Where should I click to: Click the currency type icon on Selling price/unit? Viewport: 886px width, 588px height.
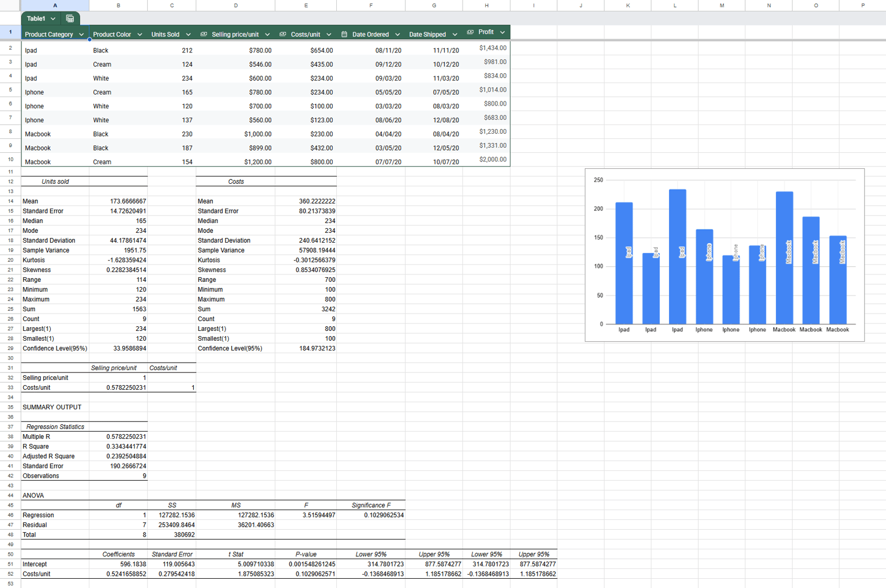point(204,34)
